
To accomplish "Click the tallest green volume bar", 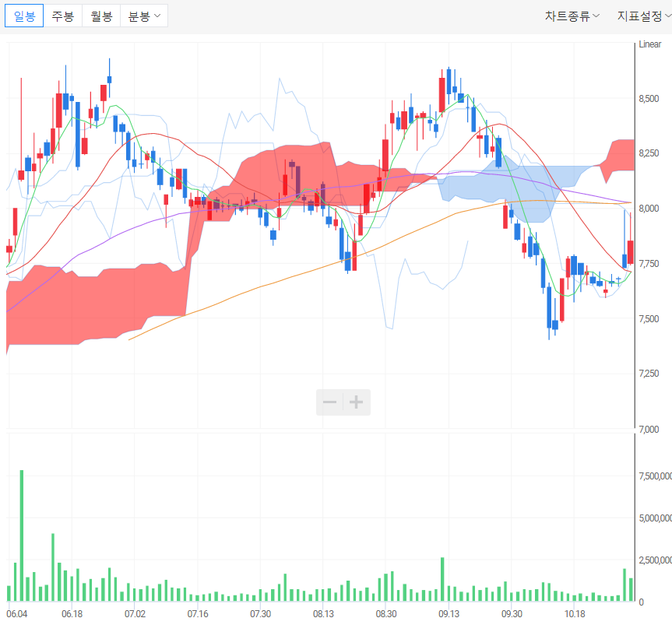I will coord(22,535).
